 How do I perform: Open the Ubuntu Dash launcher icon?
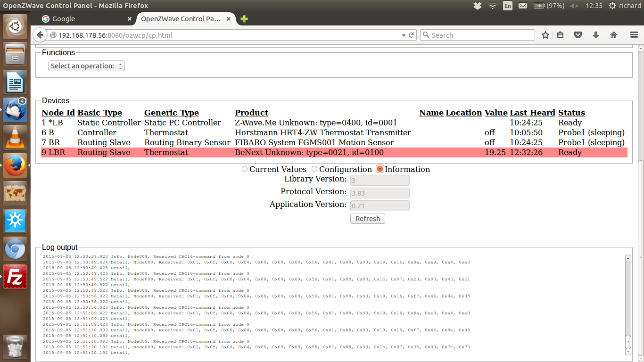tap(15, 26)
